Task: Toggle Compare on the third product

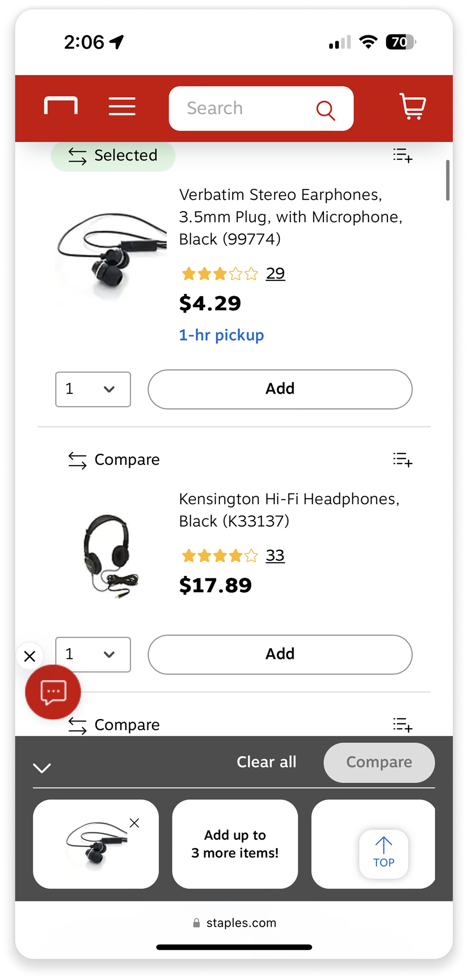Action: (114, 725)
